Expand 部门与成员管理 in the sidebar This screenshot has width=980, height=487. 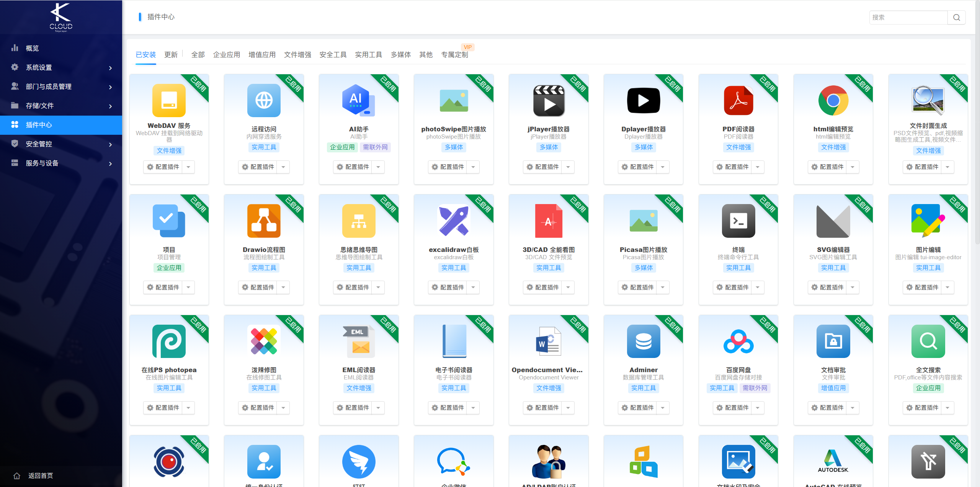click(x=61, y=87)
